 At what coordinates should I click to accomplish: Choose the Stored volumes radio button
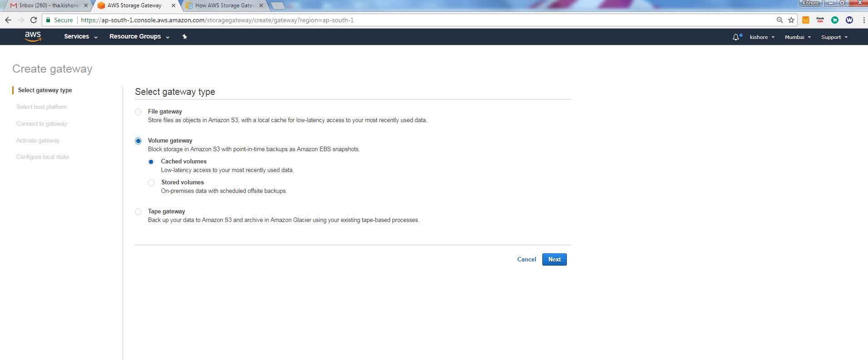pos(151,182)
